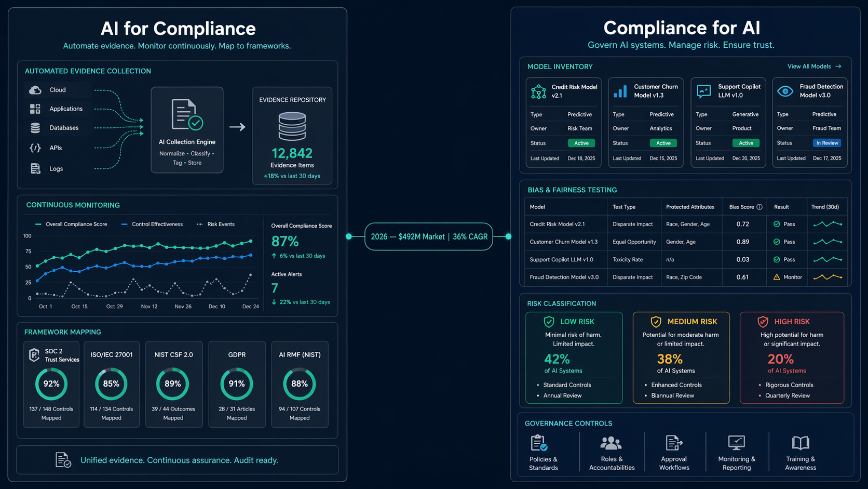Open the Training & Awareness book icon
The image size is (868, 489).
click(801, 443)
